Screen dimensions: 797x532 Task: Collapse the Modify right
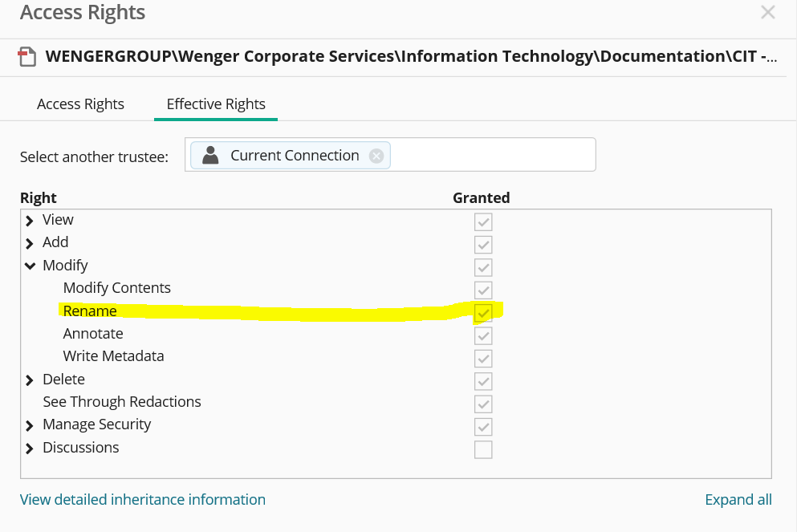(x=30, y=266)
